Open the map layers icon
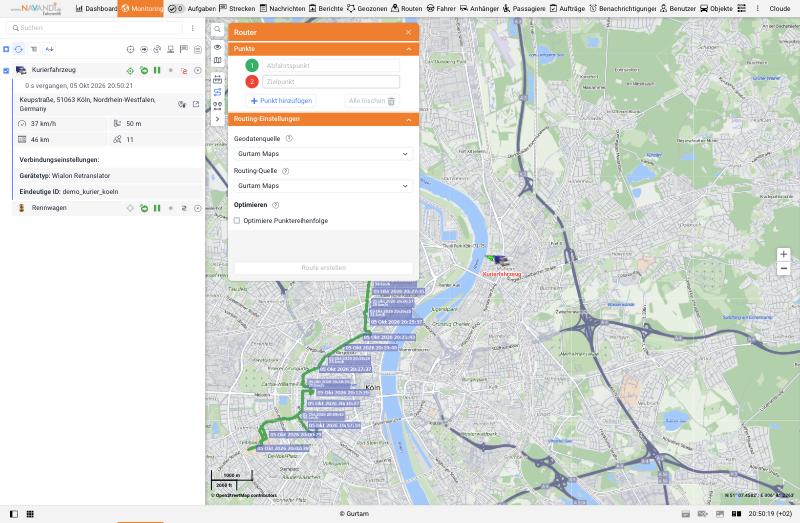 [x=217, y=60]
